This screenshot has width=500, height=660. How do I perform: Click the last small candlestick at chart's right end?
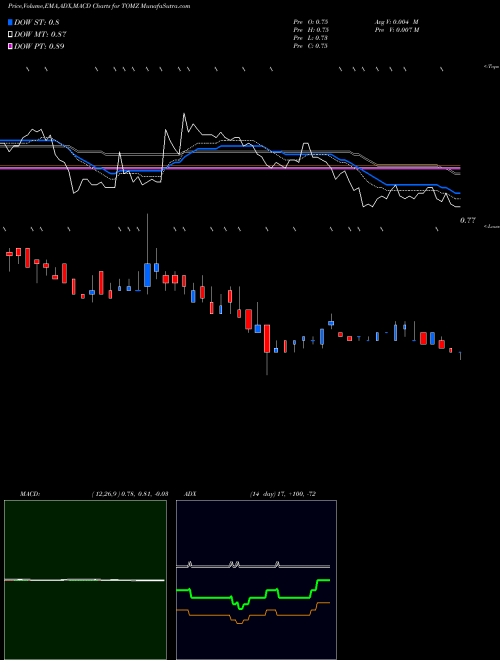click(x=460, y=355)
